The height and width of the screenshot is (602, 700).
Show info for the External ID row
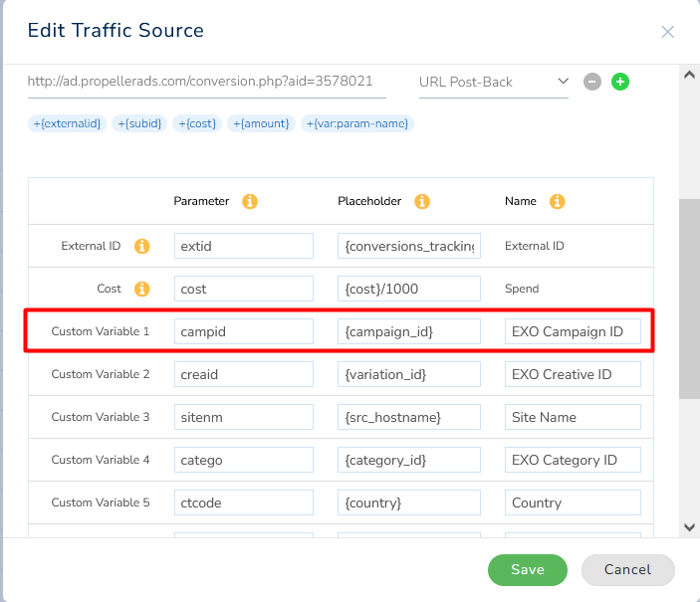click(142, 246)
